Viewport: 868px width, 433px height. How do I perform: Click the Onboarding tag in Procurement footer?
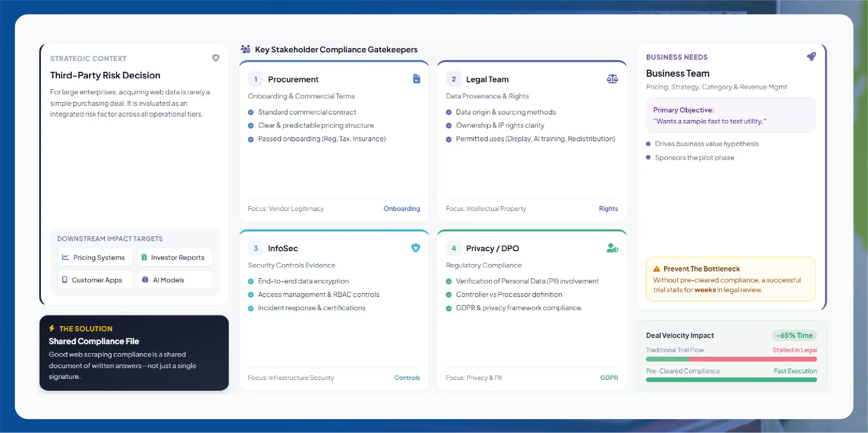[x=402, y=209]
